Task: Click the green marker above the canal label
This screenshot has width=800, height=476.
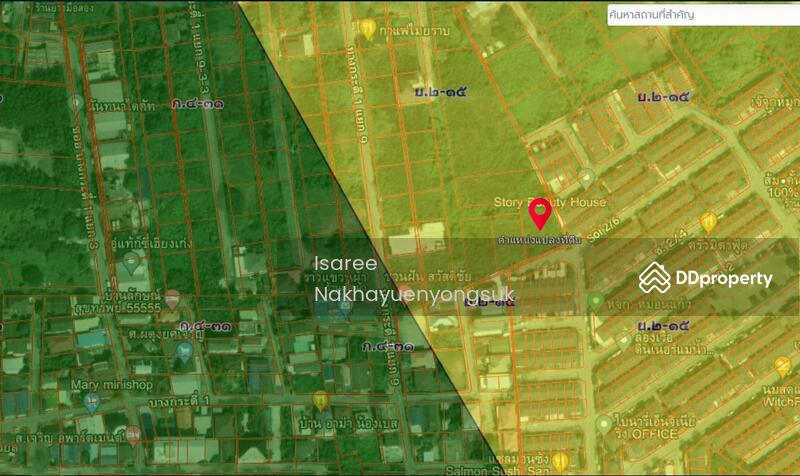Action: (x=595, y=301)
